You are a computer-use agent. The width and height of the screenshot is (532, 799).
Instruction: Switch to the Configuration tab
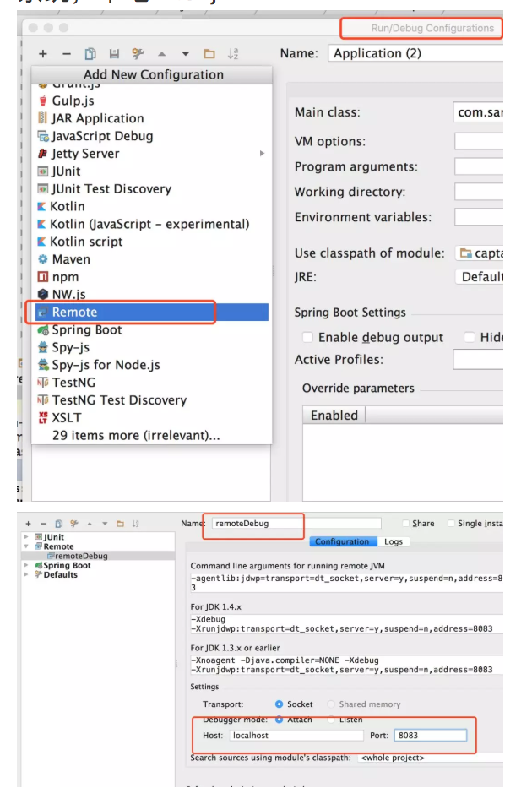point(344,541)
